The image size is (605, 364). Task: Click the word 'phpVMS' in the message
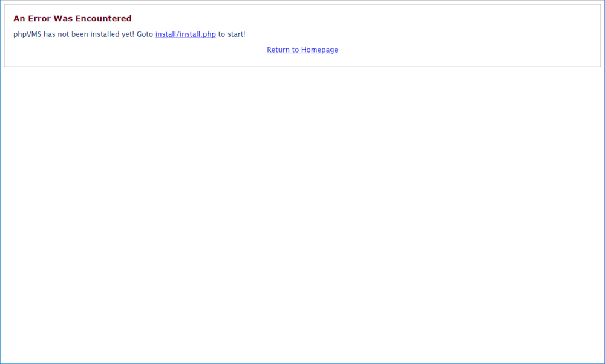point(27,34)
